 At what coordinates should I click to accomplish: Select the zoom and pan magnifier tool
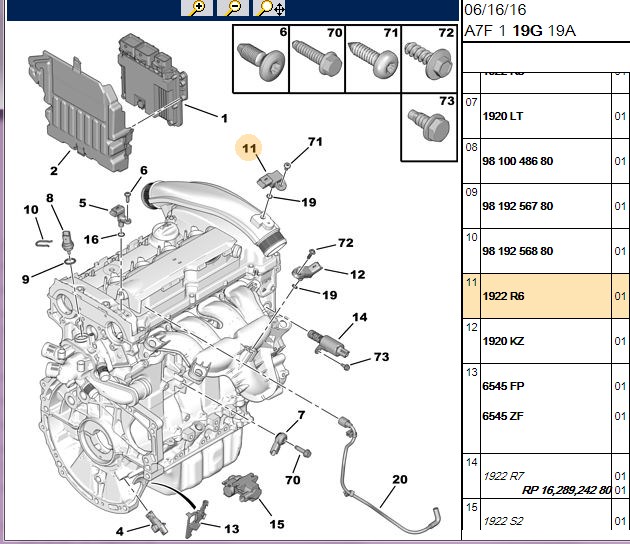tap(270, 8)
